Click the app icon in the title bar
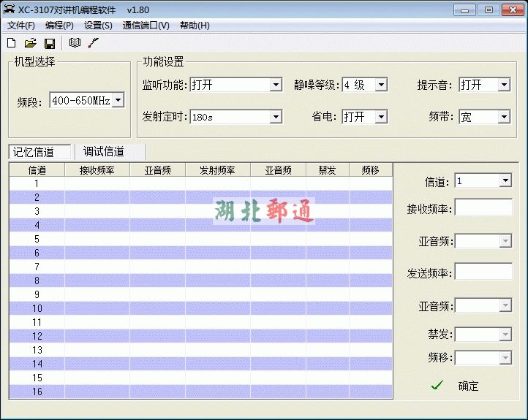Screen dimensions: 528x420 (x=10, y=9)
